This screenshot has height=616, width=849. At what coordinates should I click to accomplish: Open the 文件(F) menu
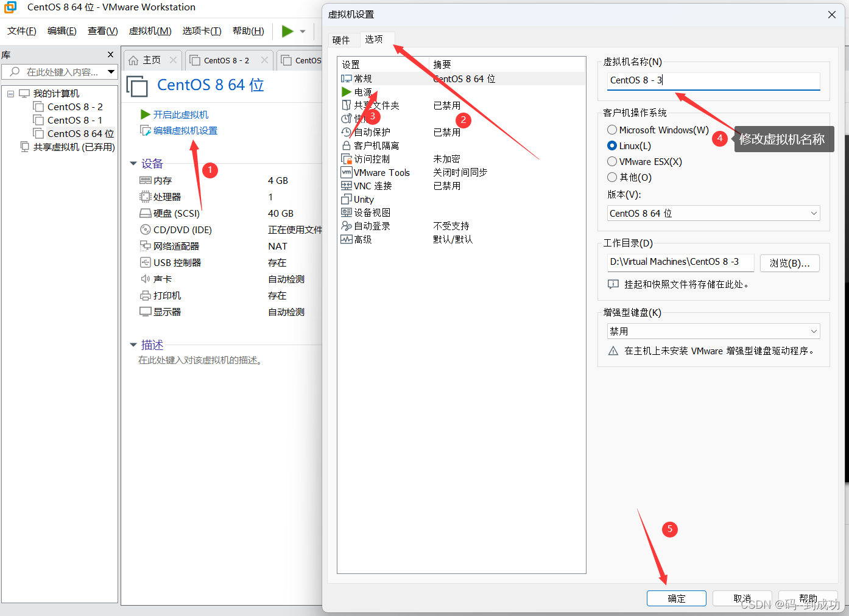(22, 31)
